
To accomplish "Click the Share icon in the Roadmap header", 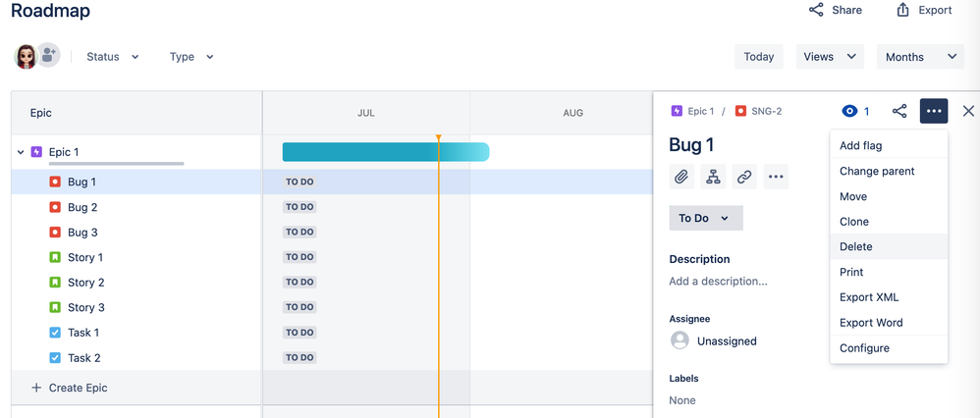I will click(816, 10).
